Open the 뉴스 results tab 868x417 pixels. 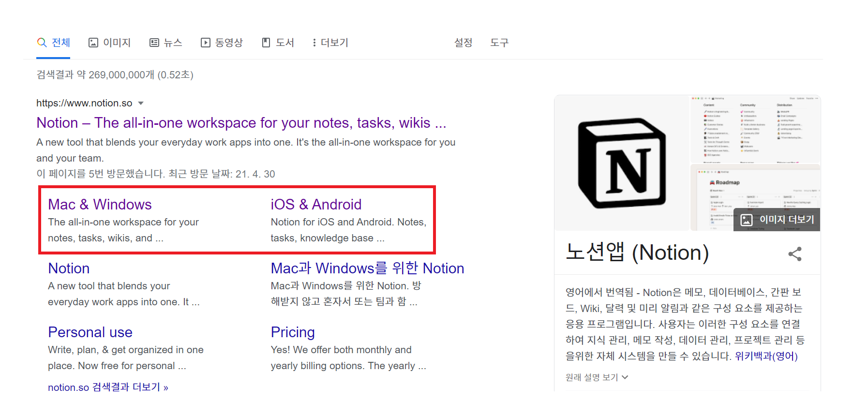coord(165,43)
